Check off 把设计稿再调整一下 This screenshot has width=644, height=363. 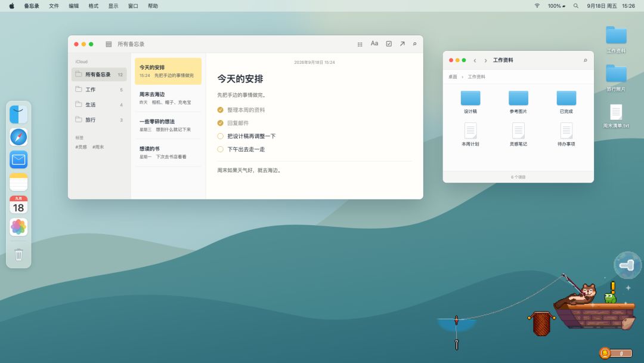[220, 136]
